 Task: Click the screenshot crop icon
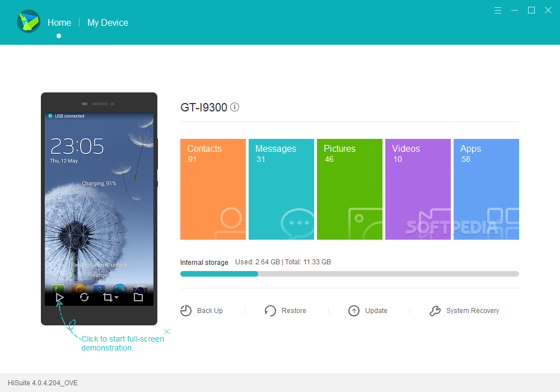108,297
